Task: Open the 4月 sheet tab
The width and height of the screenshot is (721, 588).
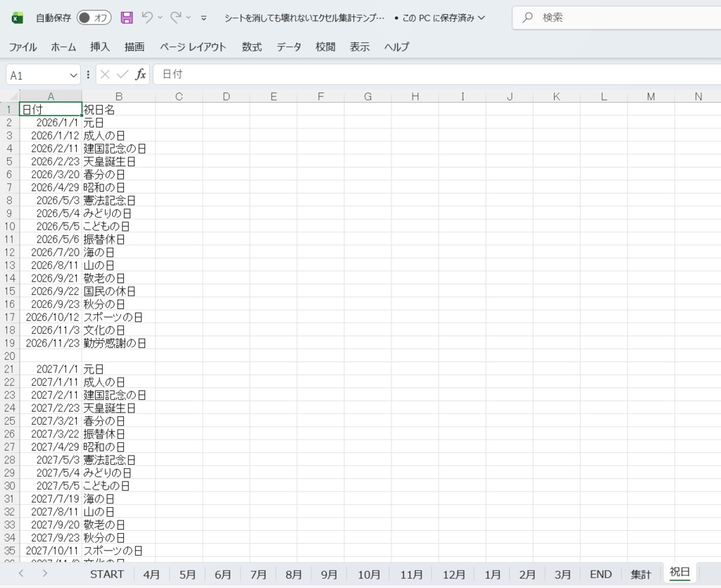Action: tap(151, 574)
